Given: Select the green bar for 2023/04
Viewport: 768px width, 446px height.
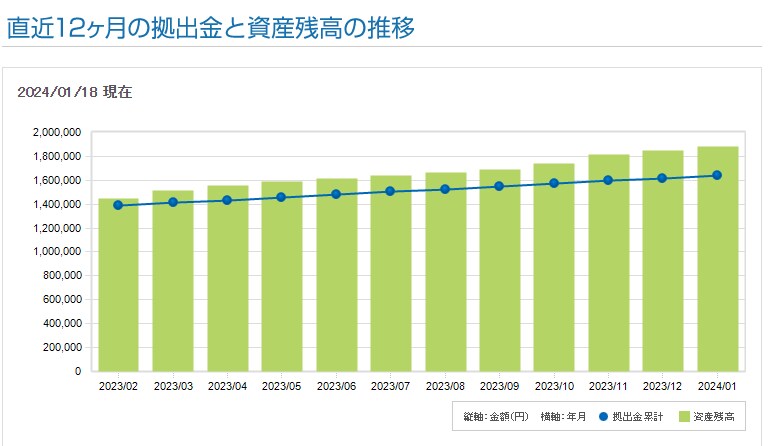Looking at the screenshot, I should pyautogui.click(x=228, y=279).
